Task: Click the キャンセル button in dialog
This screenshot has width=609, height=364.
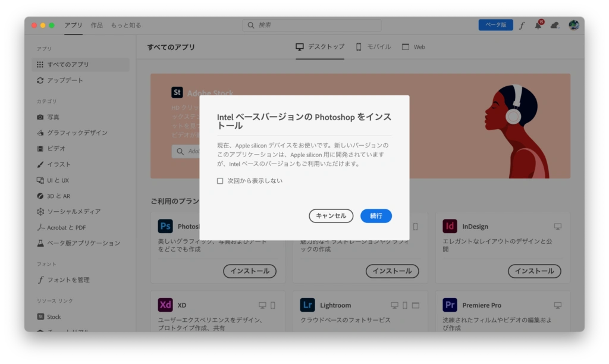Action: [x=331, y=216]
